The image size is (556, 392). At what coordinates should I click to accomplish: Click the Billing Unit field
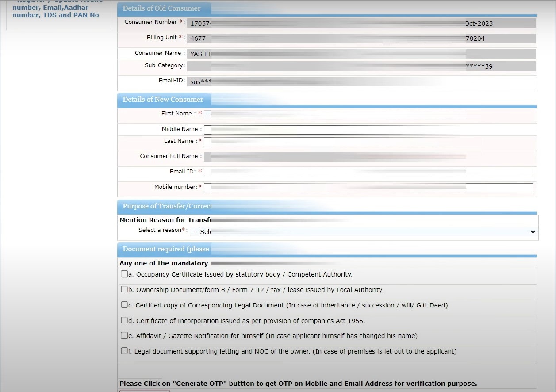coord(310,38)
